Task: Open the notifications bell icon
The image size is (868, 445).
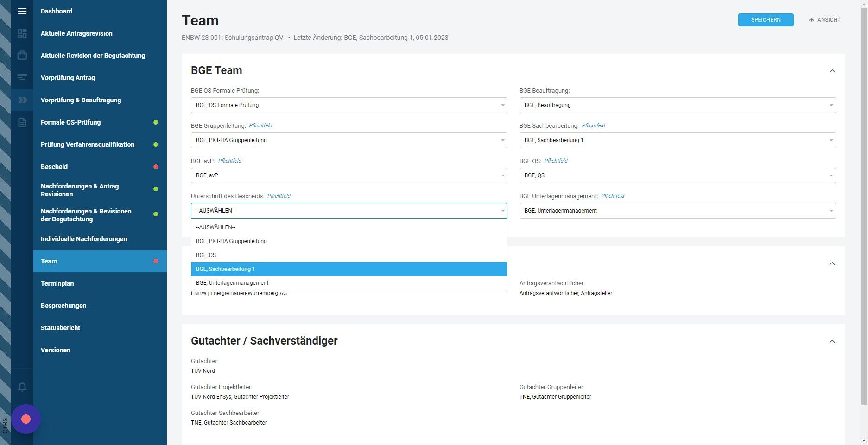Action: point(22,387)
